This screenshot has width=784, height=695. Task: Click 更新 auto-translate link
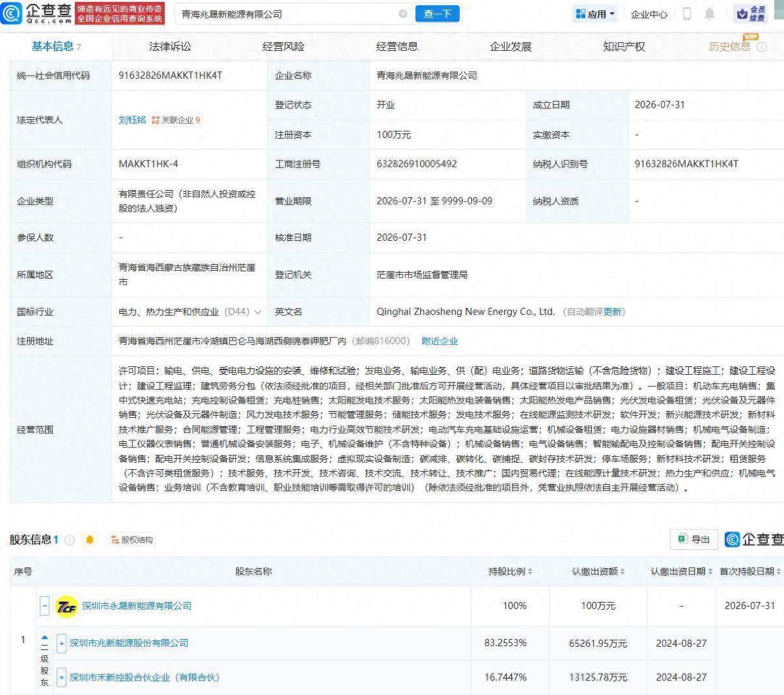(612, 312)
